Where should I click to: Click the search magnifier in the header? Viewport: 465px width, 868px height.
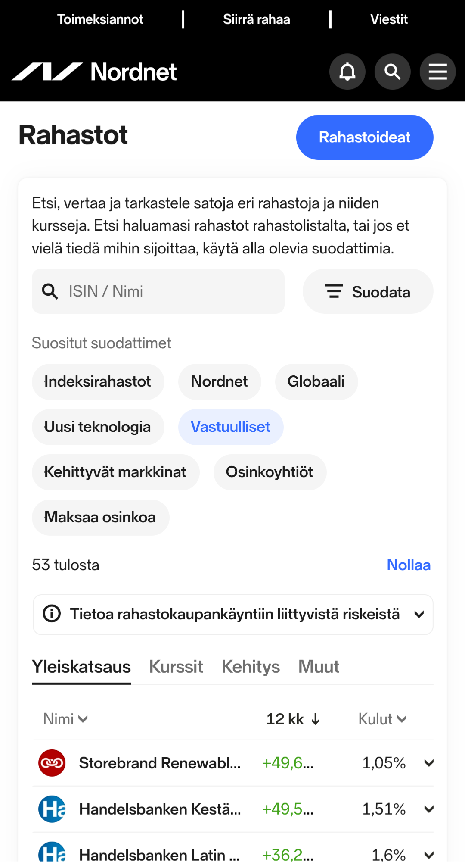(x=392, y=72)
